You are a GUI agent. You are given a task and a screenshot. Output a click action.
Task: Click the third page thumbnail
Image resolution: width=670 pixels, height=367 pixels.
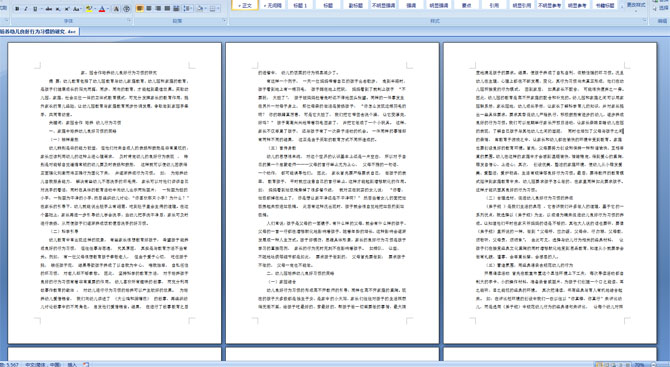(550, 193)
